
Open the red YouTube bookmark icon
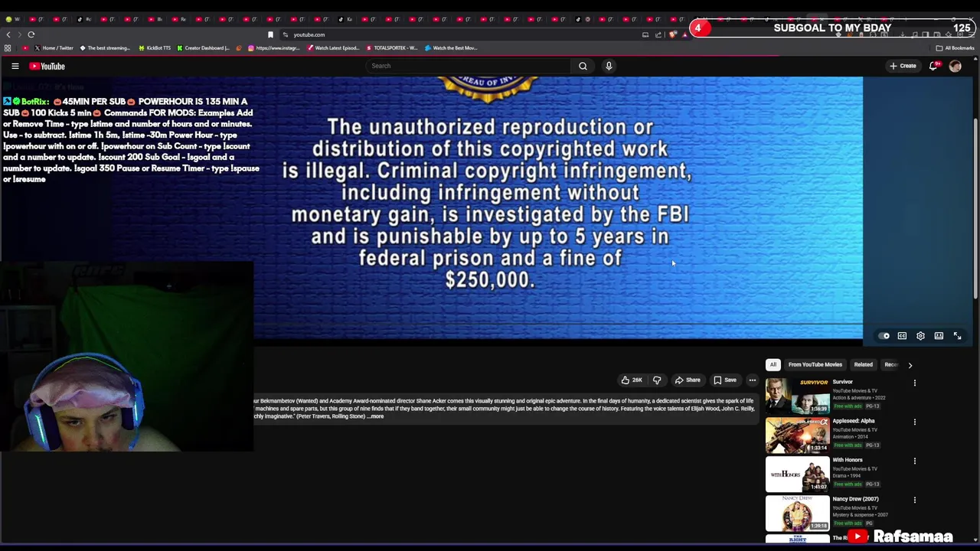tap(25, 48)
